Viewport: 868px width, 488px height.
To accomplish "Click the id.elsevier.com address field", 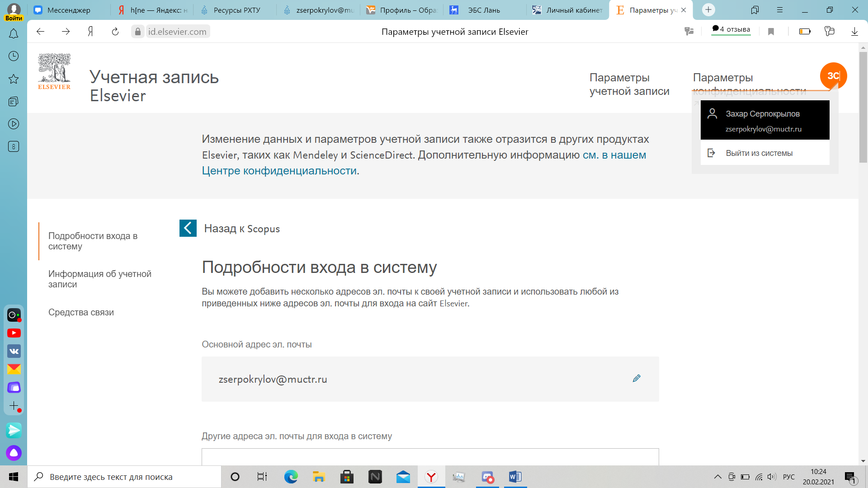I will pyautogui.click(x=177, y=31).
